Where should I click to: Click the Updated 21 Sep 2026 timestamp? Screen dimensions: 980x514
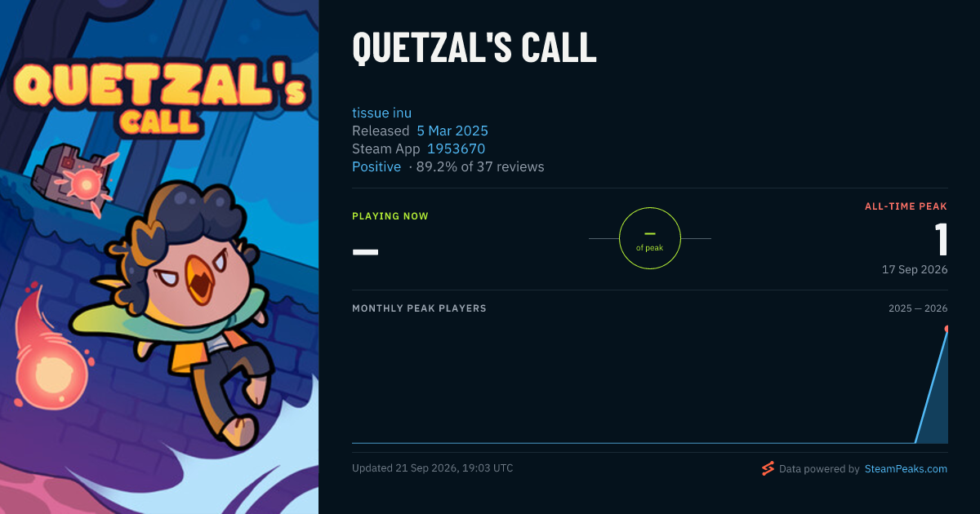click(433, 468)
